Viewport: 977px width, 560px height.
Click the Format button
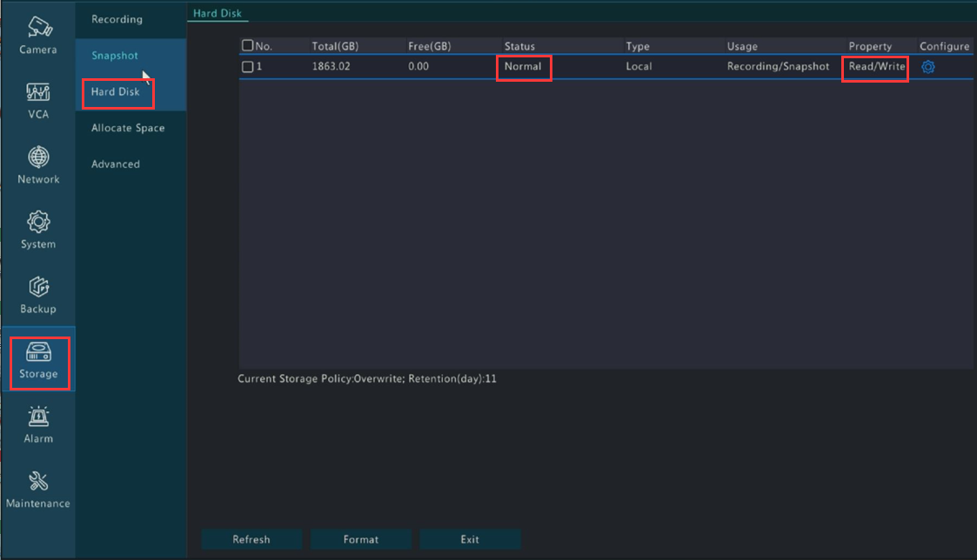coord(361,539)
